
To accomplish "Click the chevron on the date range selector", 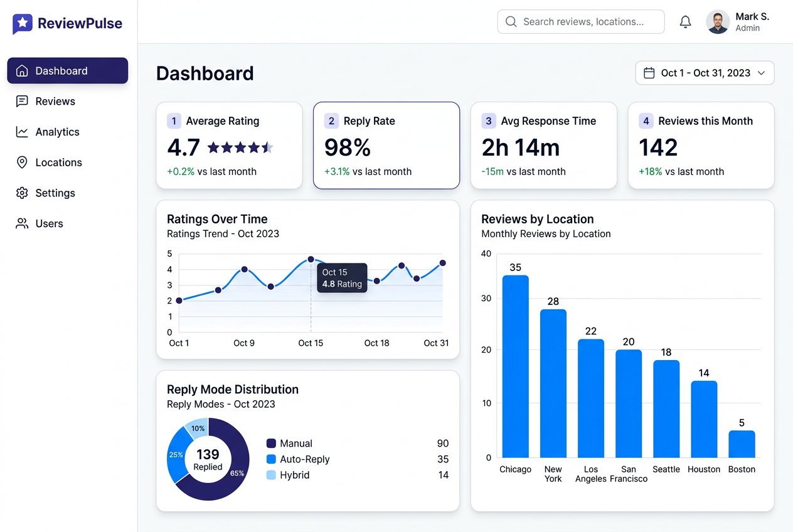I will click(762, 73).
